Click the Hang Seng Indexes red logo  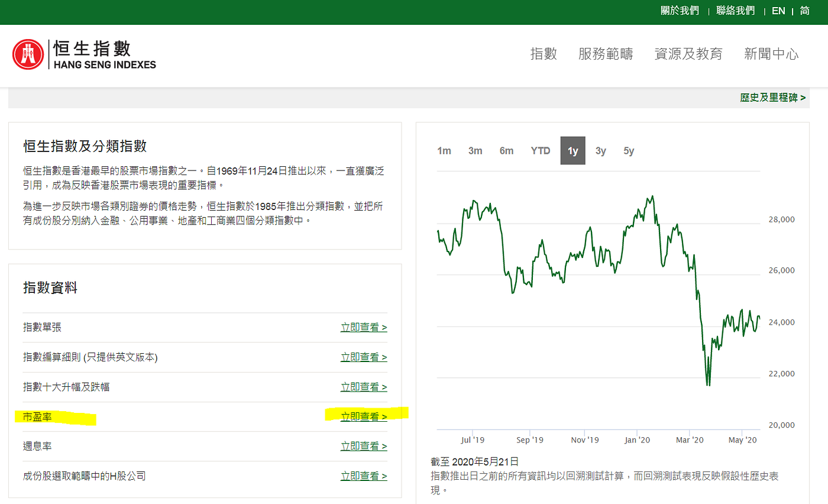[x=28, y=54]
